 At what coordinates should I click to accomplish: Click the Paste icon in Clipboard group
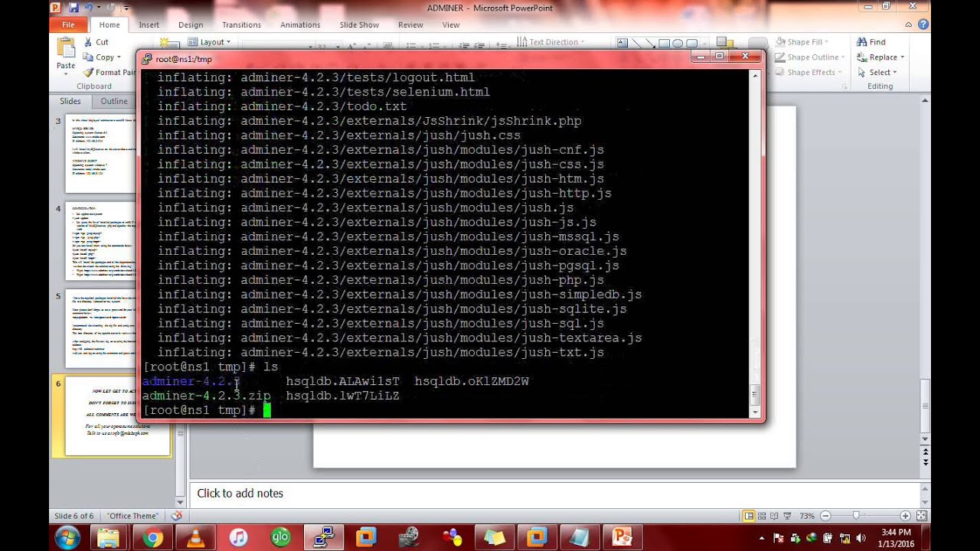coord(66,47)
